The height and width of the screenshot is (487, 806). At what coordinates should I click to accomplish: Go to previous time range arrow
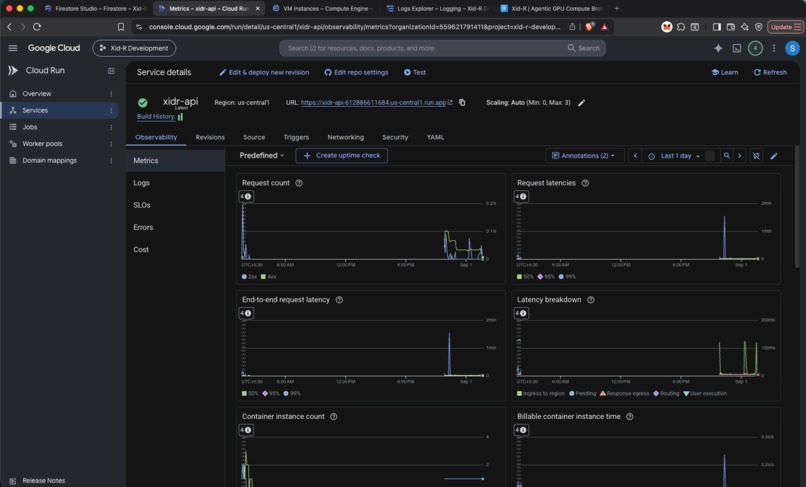(635, 155)
